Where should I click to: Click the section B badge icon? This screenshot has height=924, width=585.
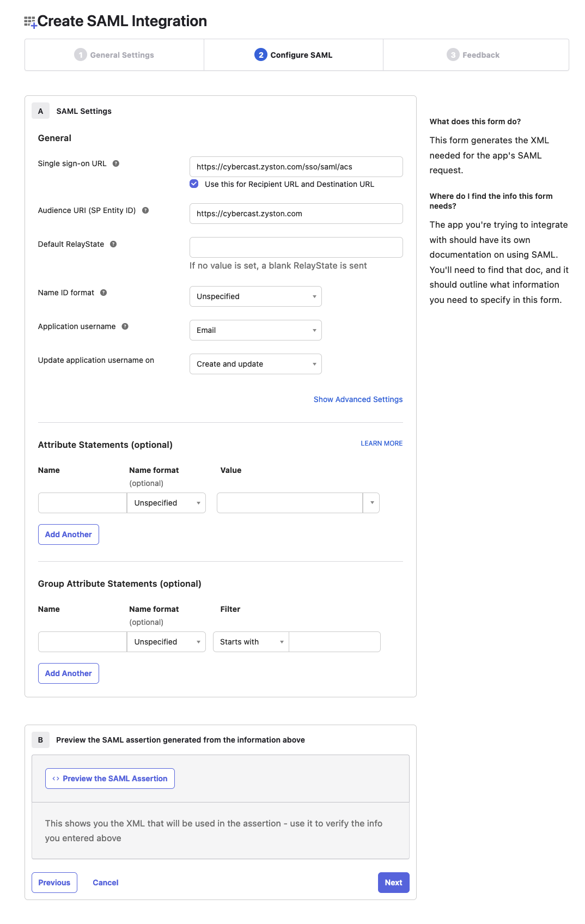point(40,740)
